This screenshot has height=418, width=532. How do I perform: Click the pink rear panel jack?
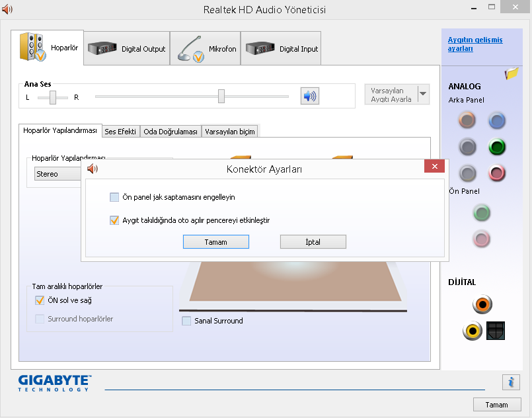(x=497, y=173)
